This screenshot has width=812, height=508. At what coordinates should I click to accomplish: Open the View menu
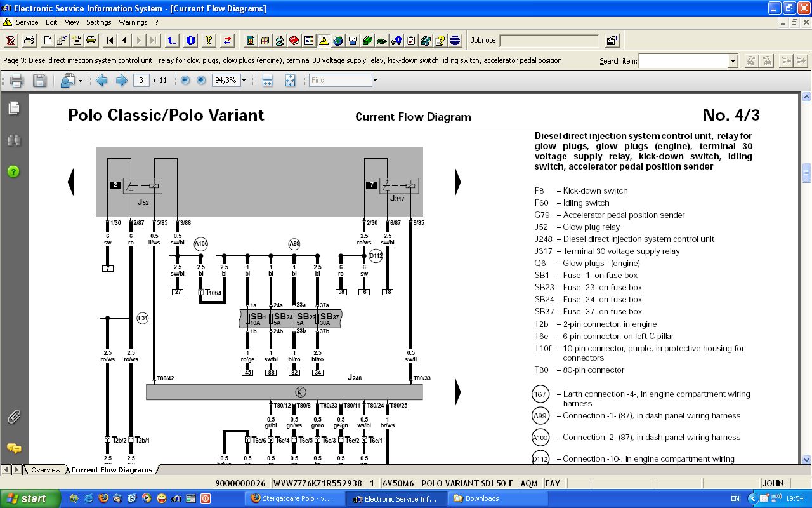(72, 22)
